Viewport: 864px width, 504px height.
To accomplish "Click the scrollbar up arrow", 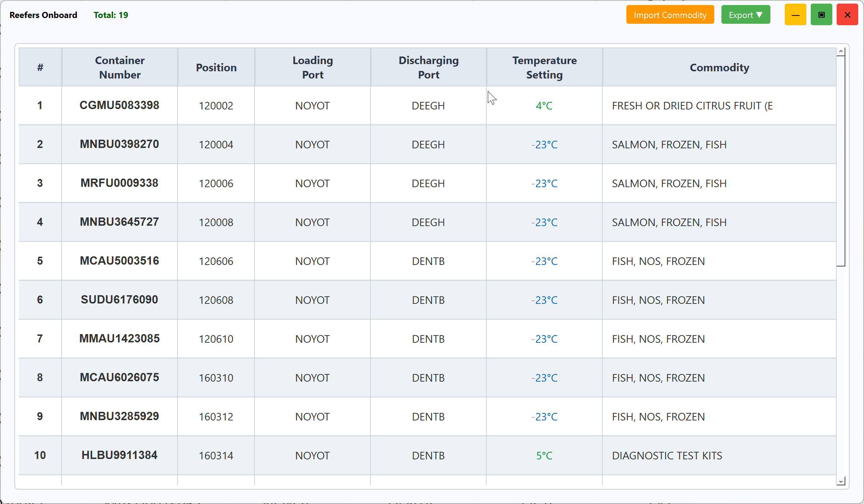I will [x=841, y=52].
